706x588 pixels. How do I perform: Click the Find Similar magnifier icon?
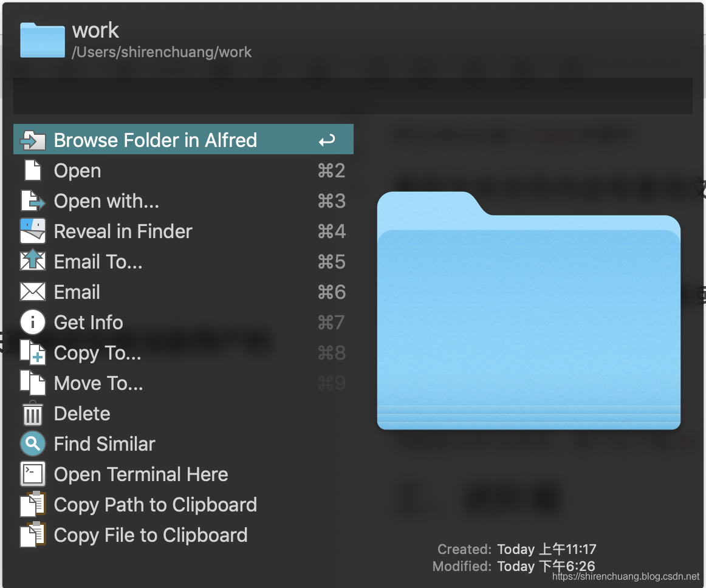(x=33, y=444)
